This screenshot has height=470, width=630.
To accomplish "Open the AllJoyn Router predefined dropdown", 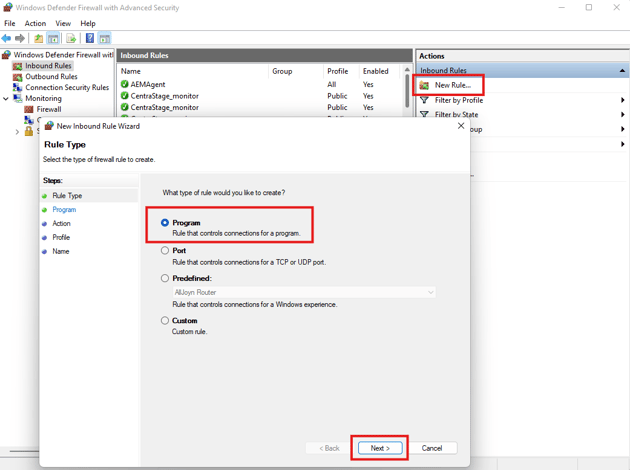I will coord(431,292).
